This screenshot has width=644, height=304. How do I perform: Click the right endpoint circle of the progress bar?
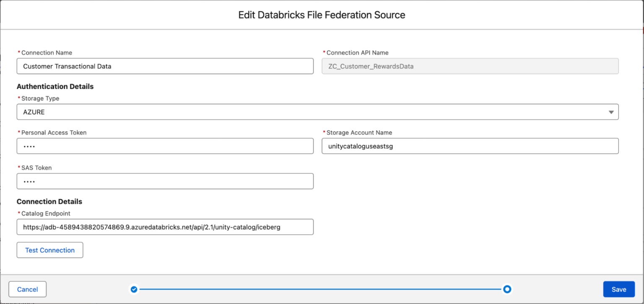(x=507, y=289)
